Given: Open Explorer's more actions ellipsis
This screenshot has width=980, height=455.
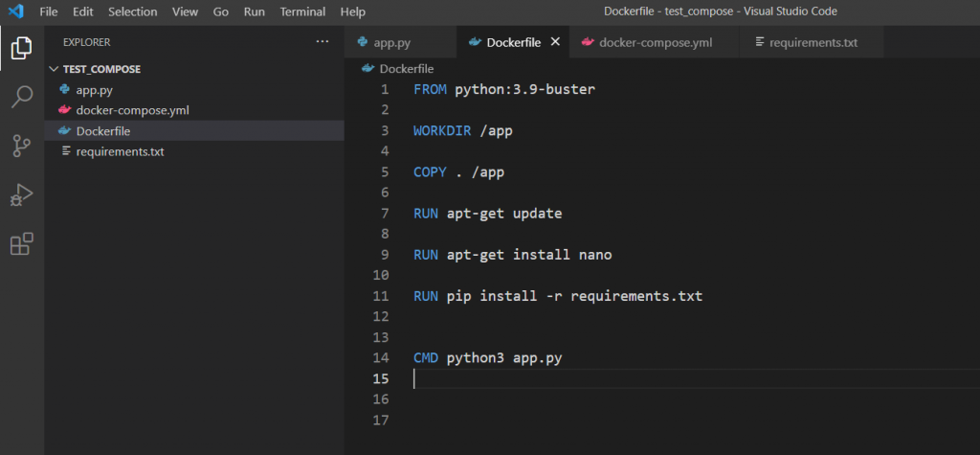Looking at the screenshot, I should point(322,42).
